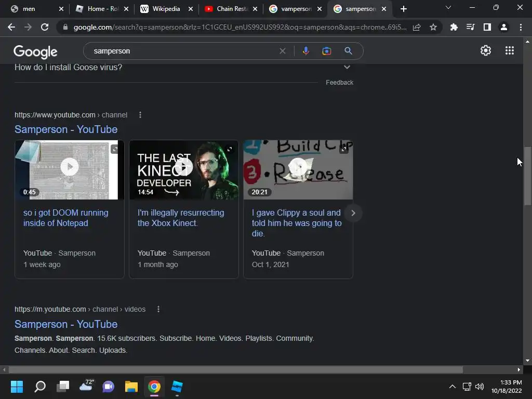Show more videos with carousel arrow
The width and height of the screenshot is (532, 399).
(353, 213)
